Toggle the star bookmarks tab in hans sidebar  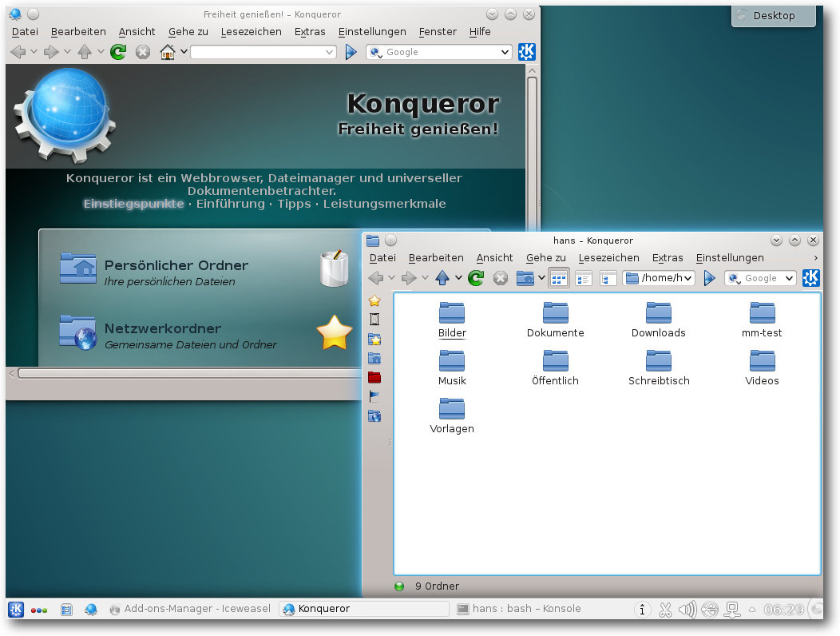[x=374, y=301]
